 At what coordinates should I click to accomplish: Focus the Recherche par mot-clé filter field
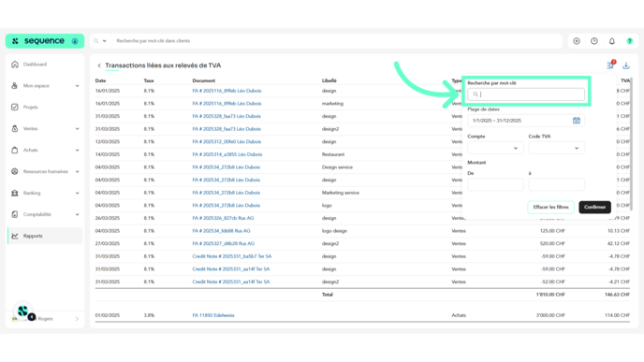click(526, 94)
